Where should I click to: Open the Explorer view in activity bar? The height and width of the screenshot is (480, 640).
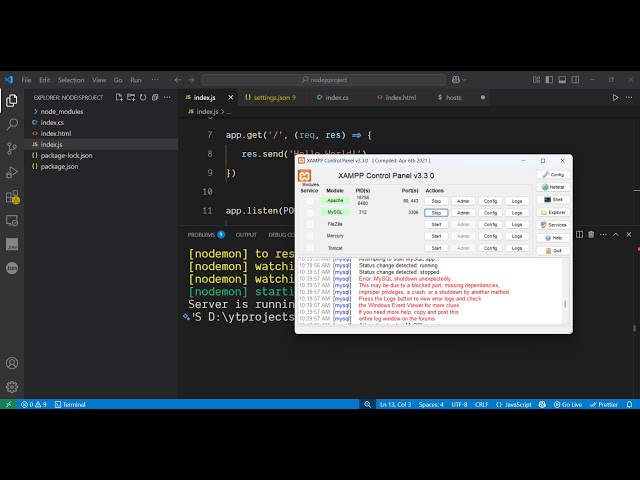(x=12, y=100)
